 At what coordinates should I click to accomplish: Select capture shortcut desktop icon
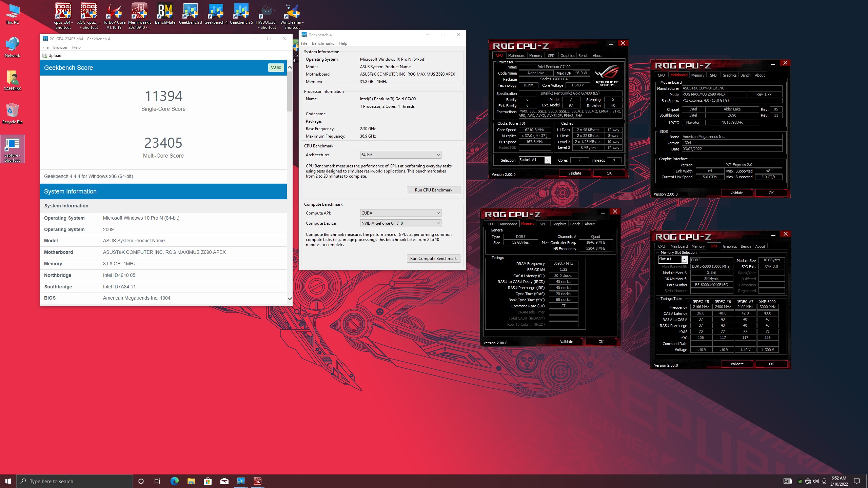click(x=12, y=149)
